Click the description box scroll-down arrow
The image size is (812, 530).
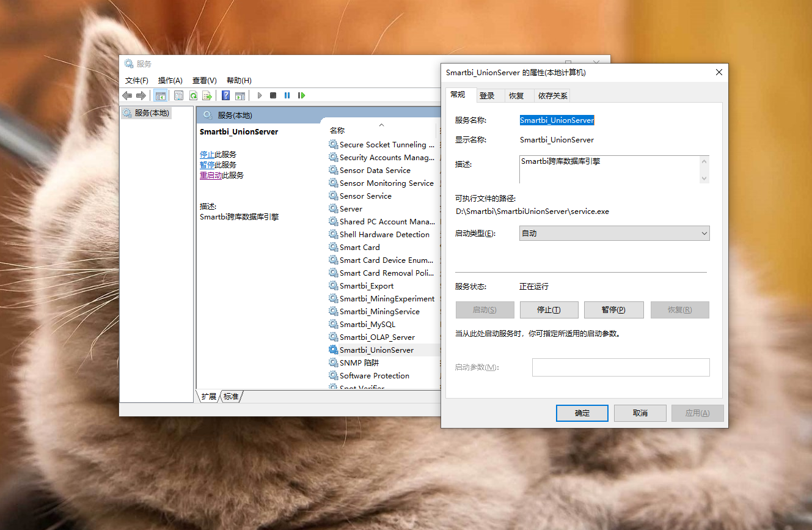coord(704,178)
